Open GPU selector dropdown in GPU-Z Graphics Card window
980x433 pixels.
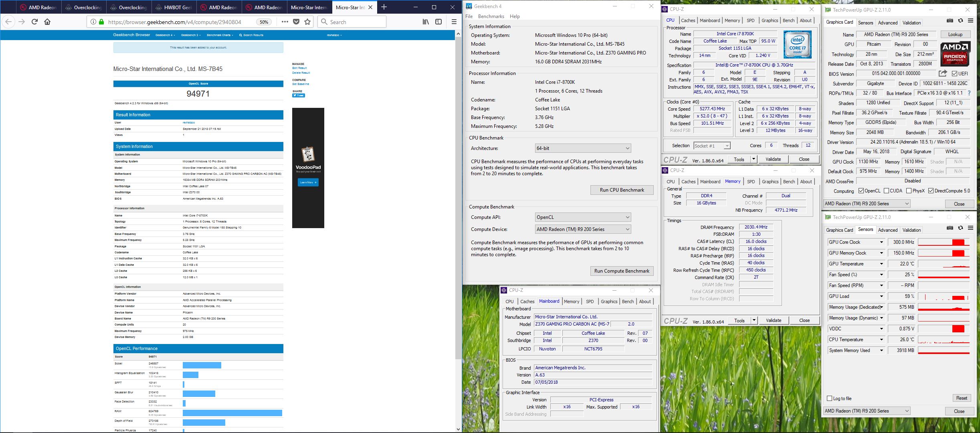pos(867,204)
